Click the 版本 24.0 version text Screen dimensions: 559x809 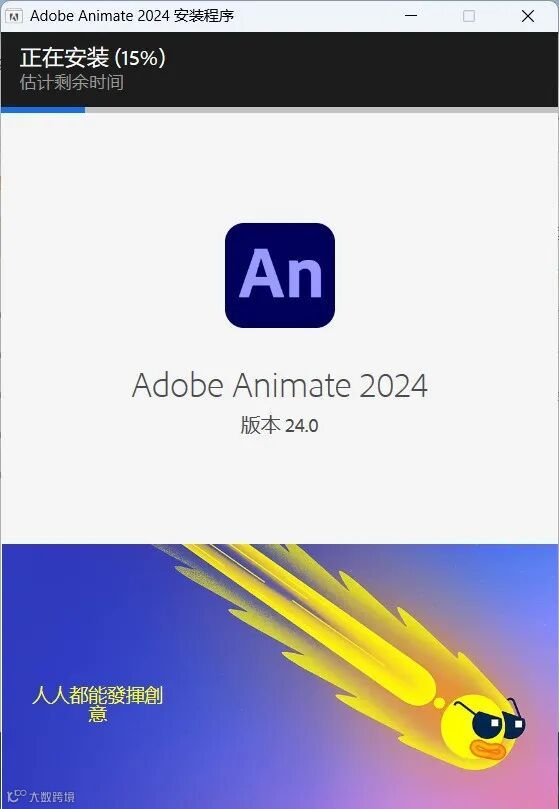279,426
